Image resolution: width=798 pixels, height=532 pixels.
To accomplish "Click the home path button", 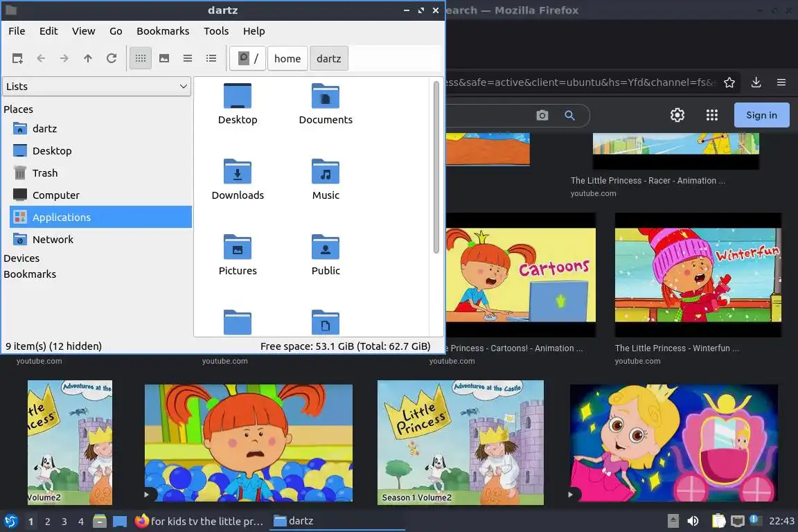I will [287, 59].
